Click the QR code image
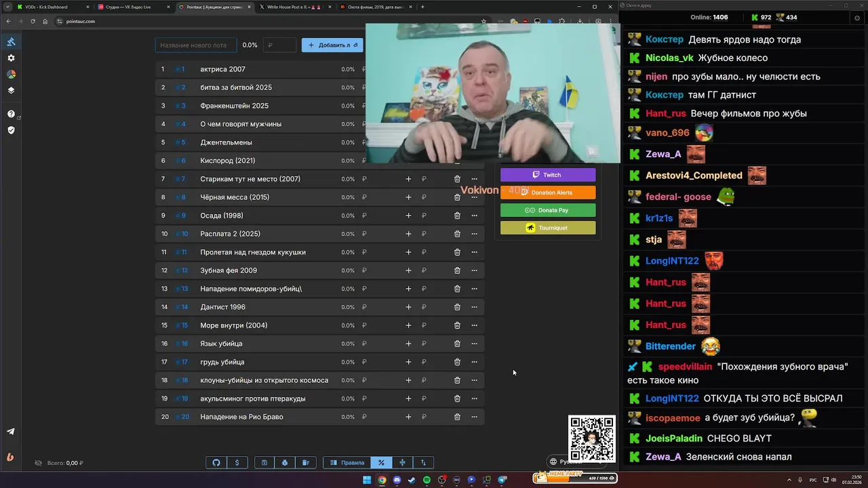The height and width of the screenshot is (488, 868). click(592, 439)
